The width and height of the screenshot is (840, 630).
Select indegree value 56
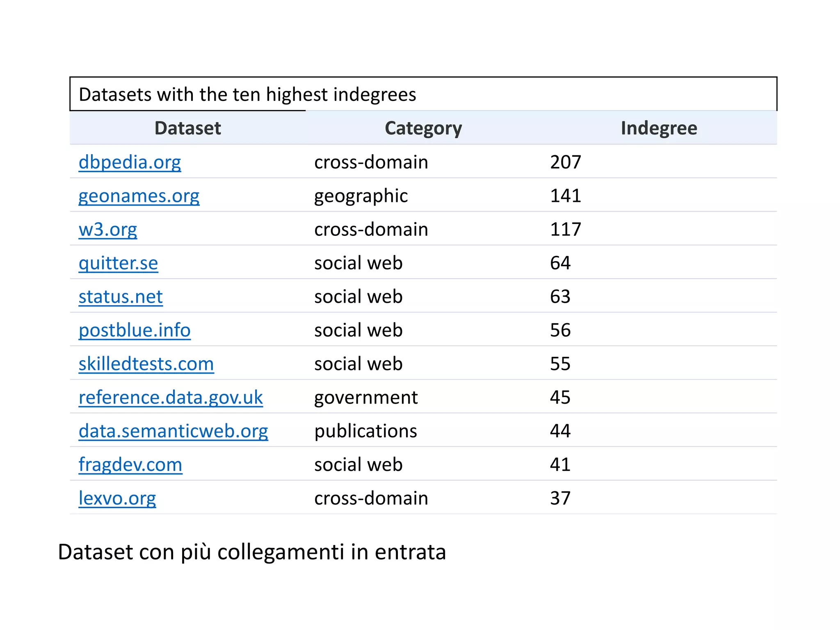(x=560, y=331)
